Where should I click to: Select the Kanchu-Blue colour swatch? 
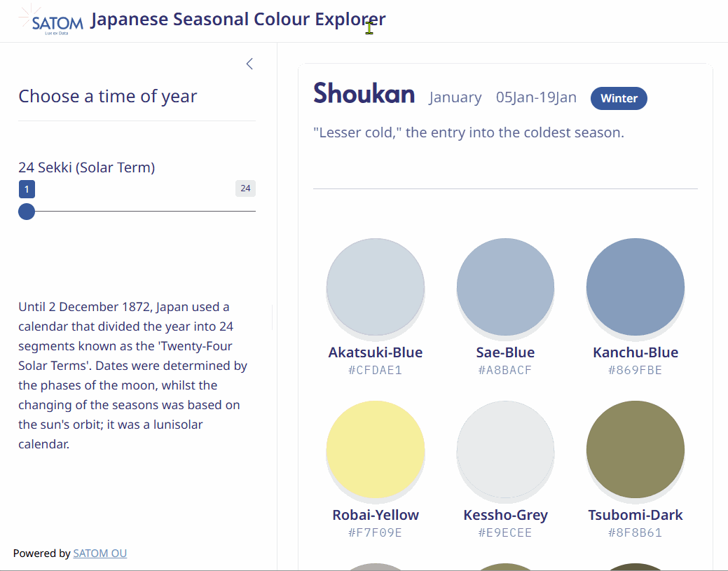(x=635, y=287)
